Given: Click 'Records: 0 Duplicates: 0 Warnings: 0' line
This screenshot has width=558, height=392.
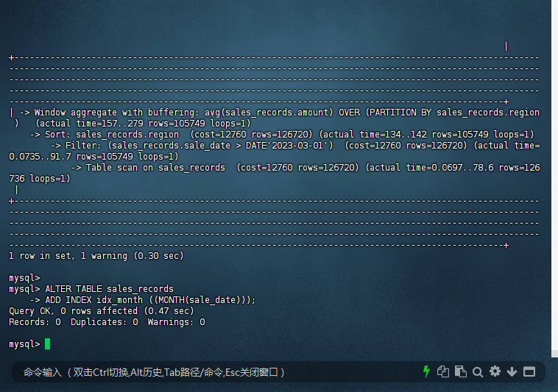Looking at the screenshot, I should pyautogui.click(x=107, y=322).
